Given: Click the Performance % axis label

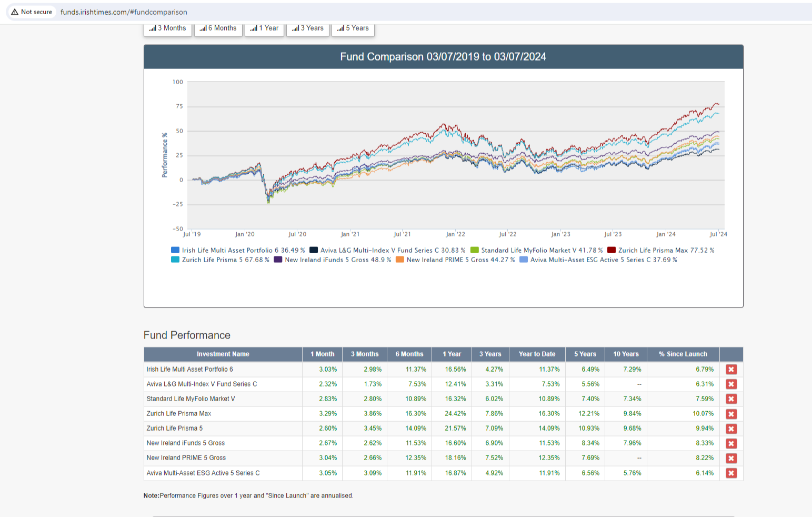Looking at the screenshot, I should pos(165,155).
